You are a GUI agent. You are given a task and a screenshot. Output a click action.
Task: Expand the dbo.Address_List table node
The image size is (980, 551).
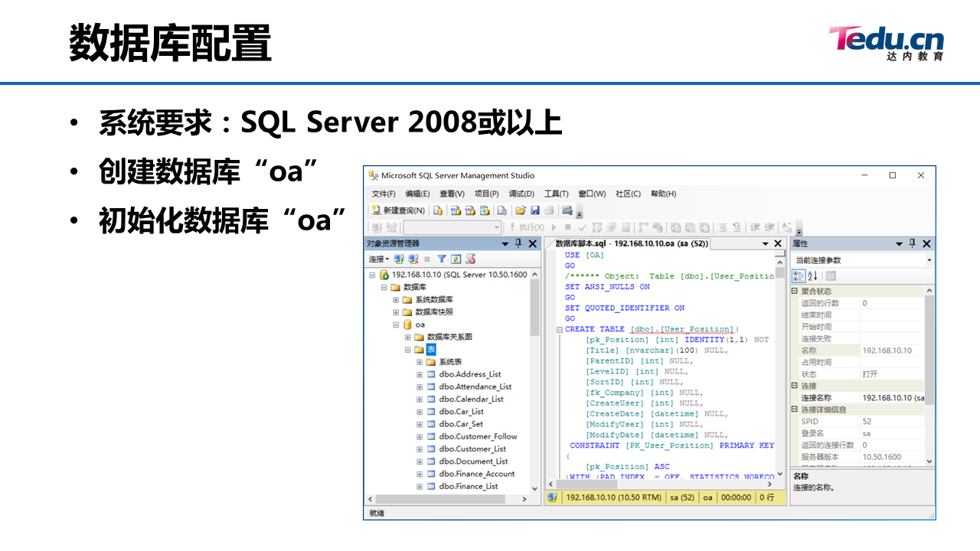[x=420, y=374]
